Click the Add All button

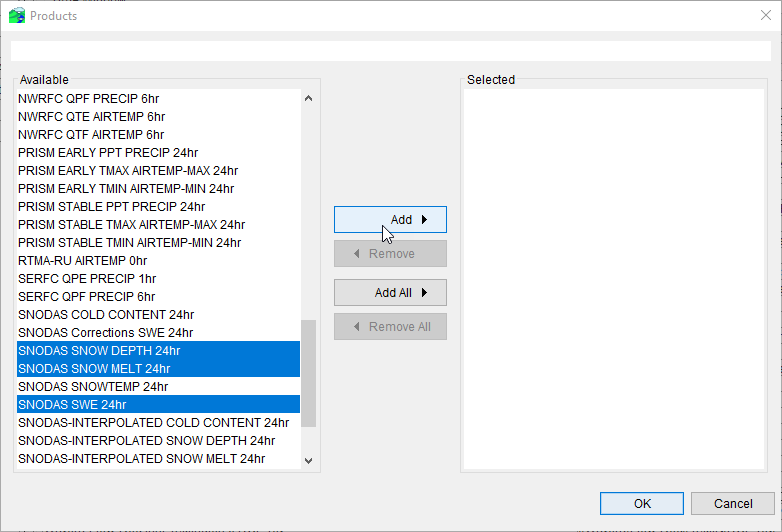390,292
